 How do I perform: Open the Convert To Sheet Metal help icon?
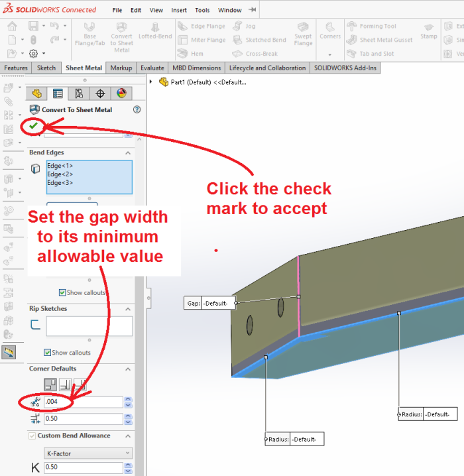tap(137, 110)
